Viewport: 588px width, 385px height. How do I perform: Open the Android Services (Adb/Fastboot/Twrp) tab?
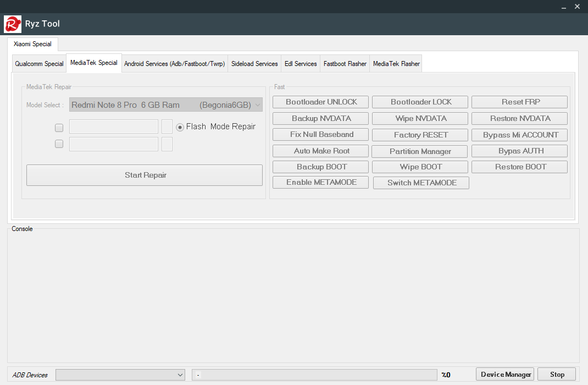[x=174, y=63]
